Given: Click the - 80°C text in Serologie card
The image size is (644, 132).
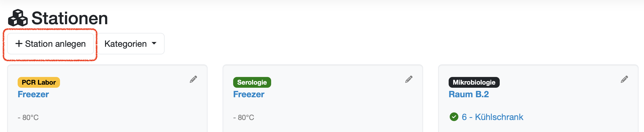Looking at the screenshot, I should [244, 118].
